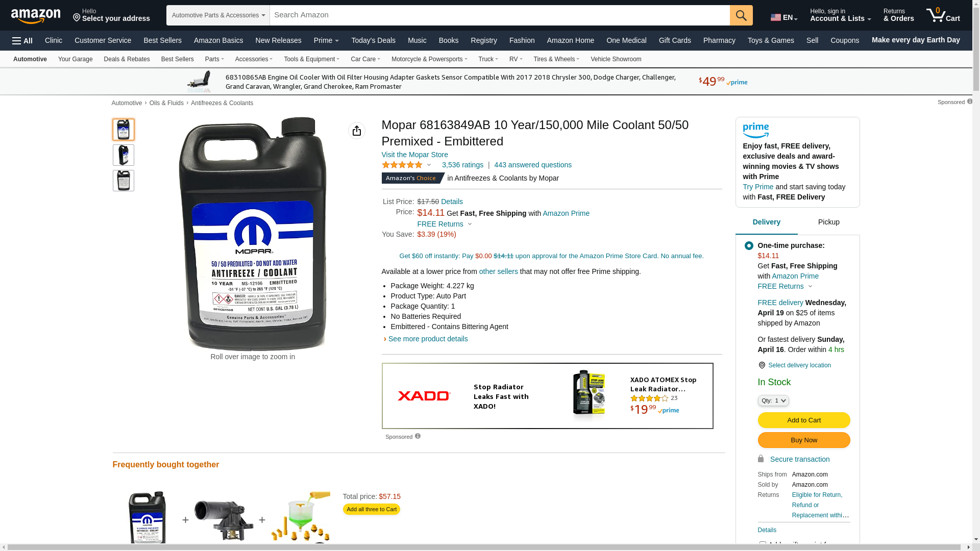Click the search magnifier button
Image resolution: width=980 pixels, height=551 pixels.
(x=741, y=15)
